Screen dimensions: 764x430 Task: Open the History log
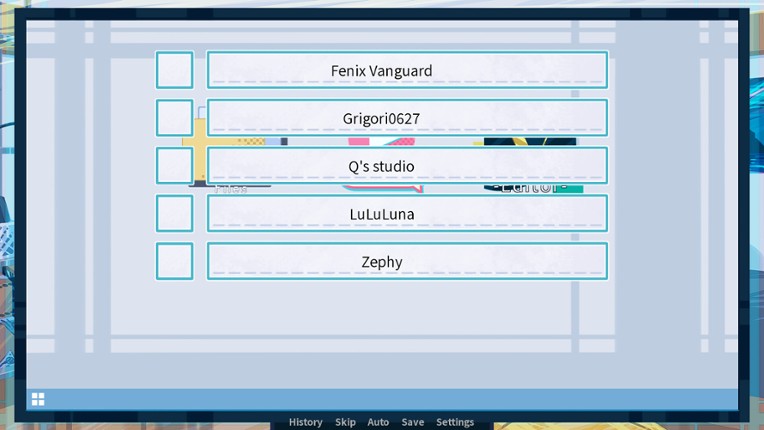[x=306, y=422]
